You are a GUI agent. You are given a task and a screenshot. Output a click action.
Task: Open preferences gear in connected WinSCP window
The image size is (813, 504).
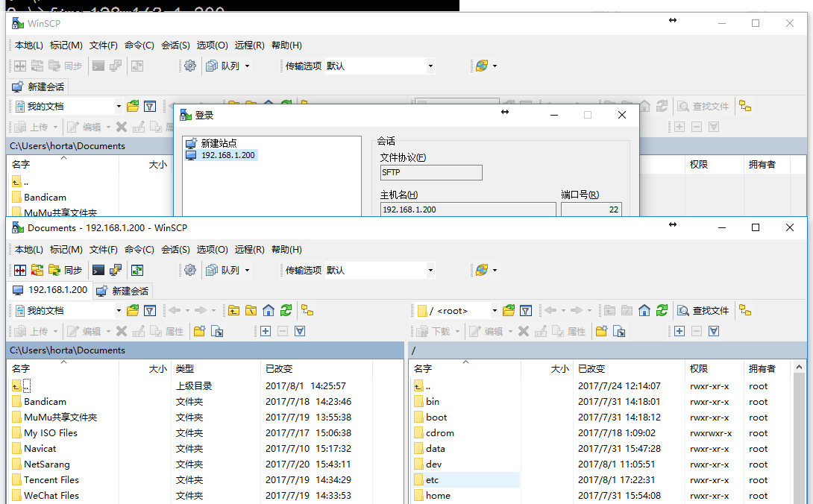(x=190, y=270)
